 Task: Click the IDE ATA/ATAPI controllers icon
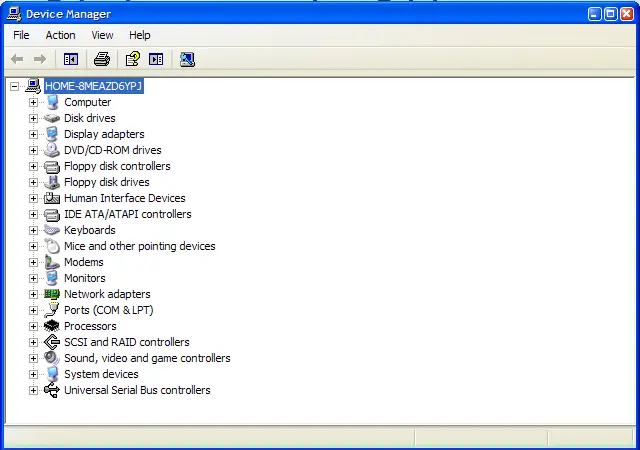coord(52,214)
